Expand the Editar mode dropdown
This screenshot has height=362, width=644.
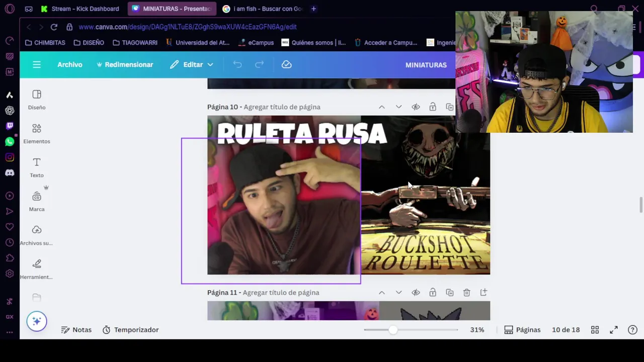pyautogui.click(x=192, y=64)
